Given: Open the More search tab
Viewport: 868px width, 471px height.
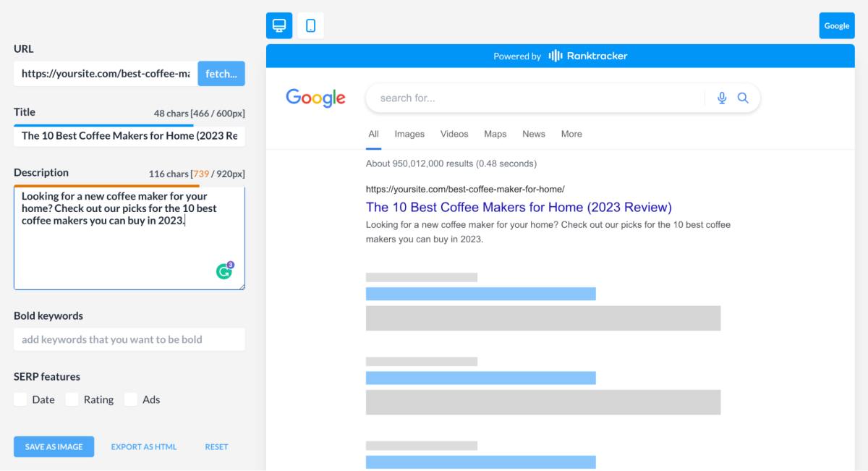Looking at the screenshot, I should coord(571,134).
